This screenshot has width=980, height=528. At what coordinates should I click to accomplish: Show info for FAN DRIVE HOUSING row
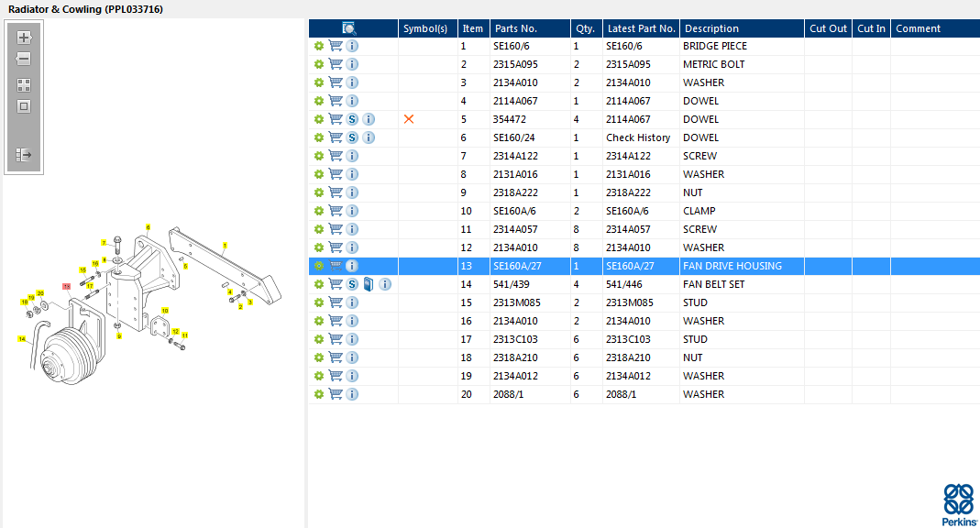[x=353, y=266]
